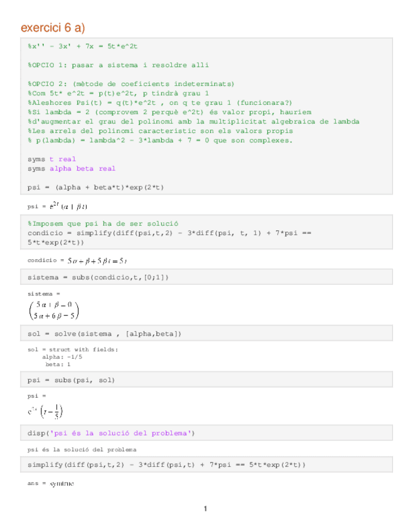Click the page number at the bottom
Image resolution: width=411 pixels, height=532 pixels.
(205, 508)
